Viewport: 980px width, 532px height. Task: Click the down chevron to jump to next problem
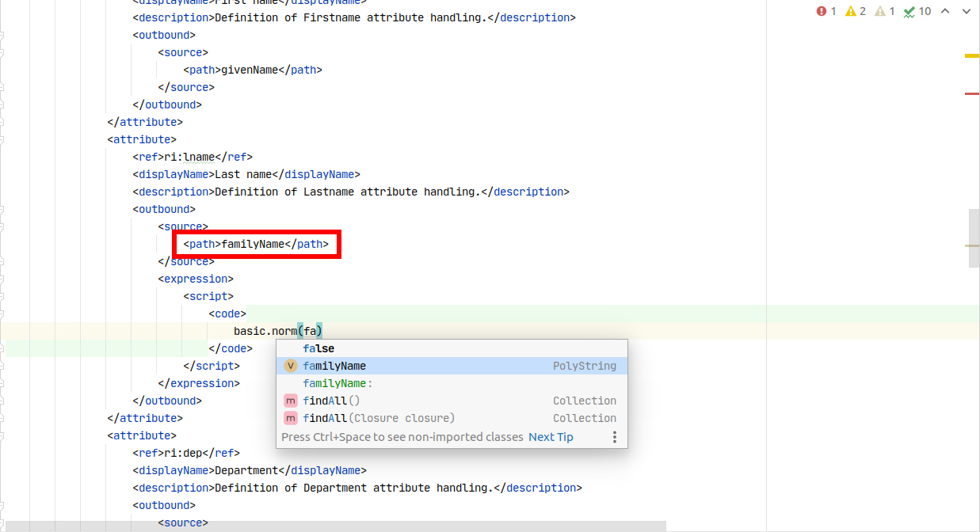tap(965, 12)
